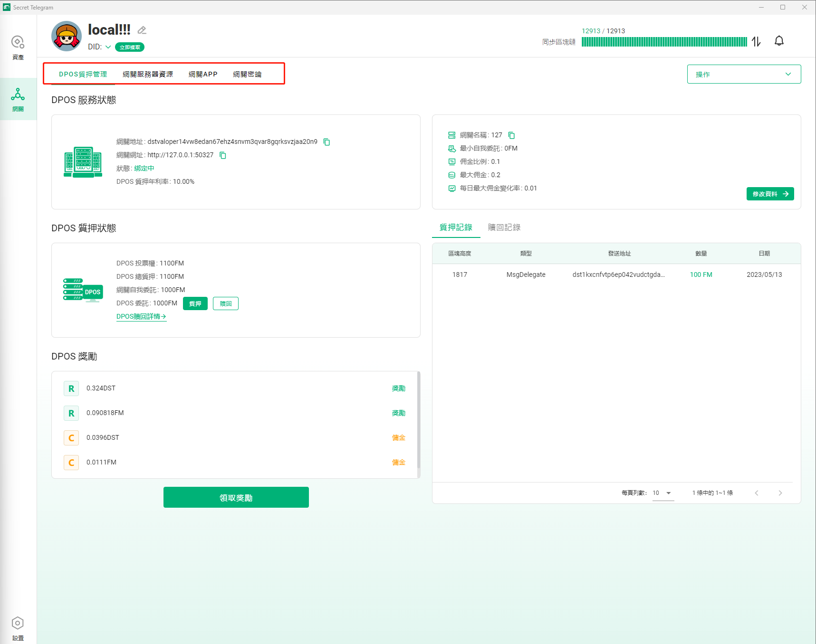The width and height of the screenshot is (816, 644).
Task: Click the 修改資料 button
Action: (770, 194)
